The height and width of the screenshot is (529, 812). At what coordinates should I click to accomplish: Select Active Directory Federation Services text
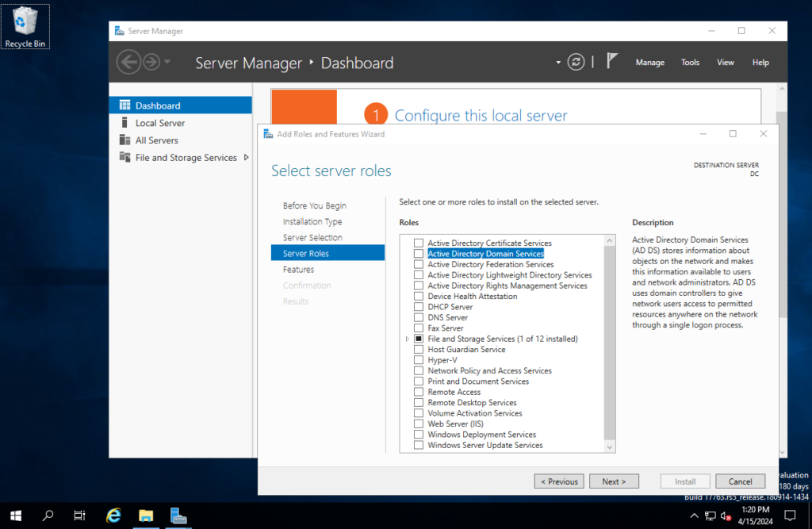491,264
